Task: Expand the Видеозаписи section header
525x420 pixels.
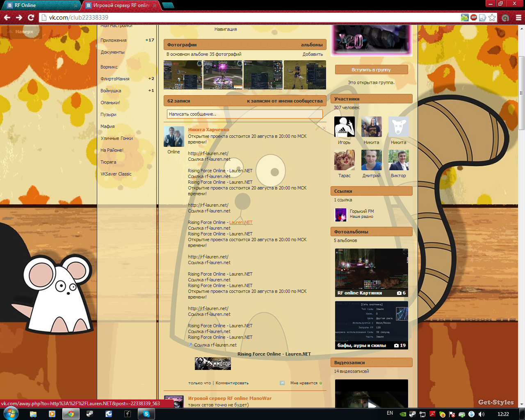Action: click(372, 363)
